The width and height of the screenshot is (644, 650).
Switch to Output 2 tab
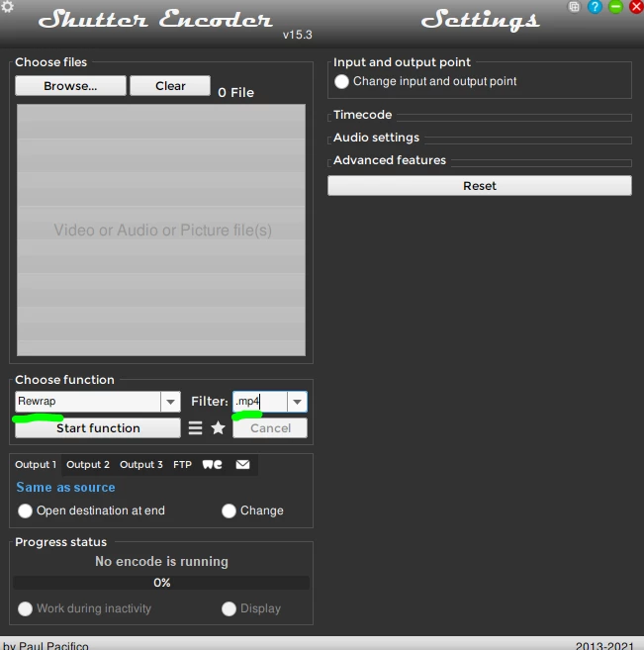88,464
